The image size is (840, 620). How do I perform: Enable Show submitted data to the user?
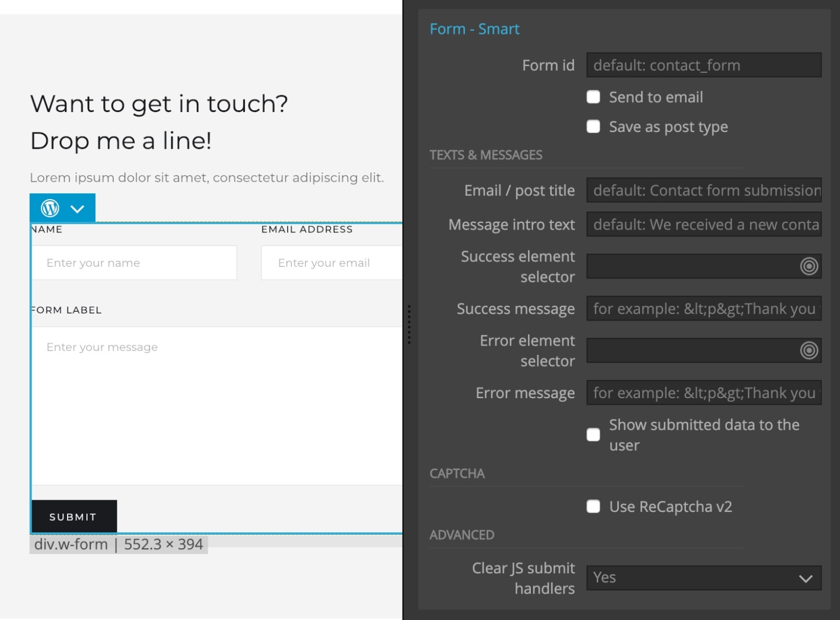(x=593, y=434)
